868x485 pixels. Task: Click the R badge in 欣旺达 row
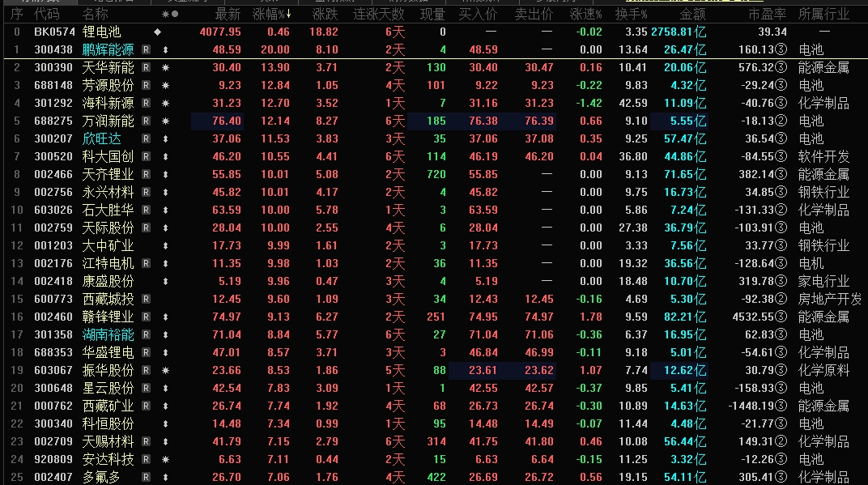(146, 139)
